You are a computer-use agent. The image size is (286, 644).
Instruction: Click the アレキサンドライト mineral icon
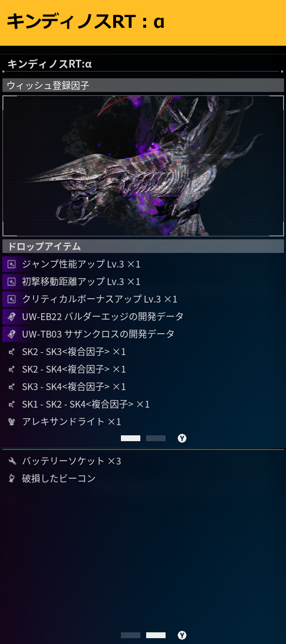pos(12,422)
